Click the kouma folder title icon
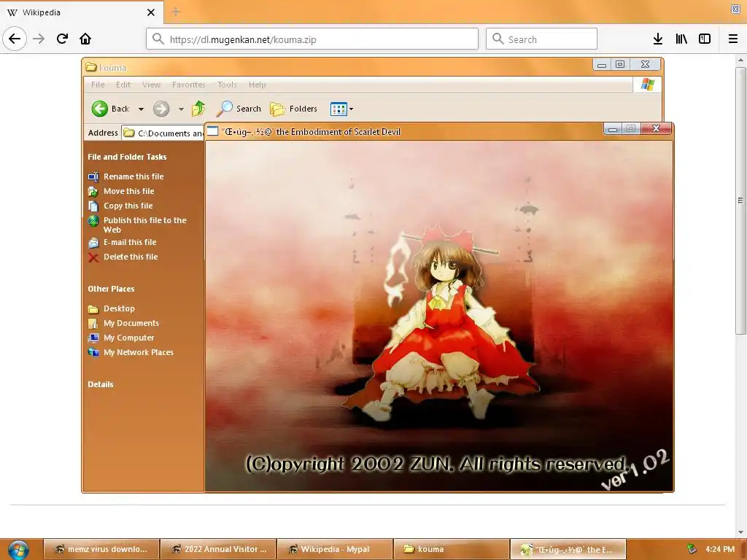Viewport: 747px width, 560px height. (91, 67)
